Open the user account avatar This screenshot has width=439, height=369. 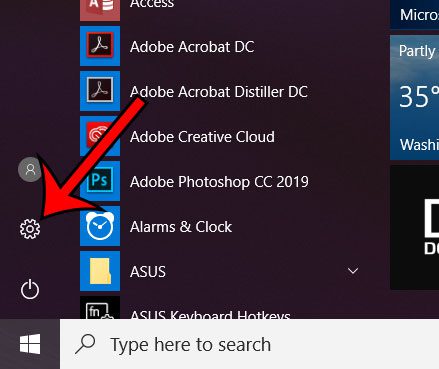tap(30, 169)
